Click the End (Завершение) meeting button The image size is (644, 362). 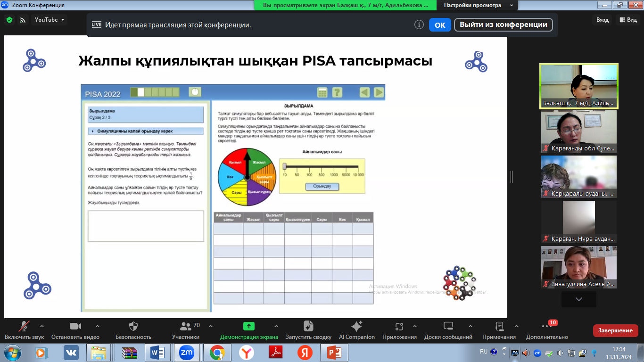[615, 330]
